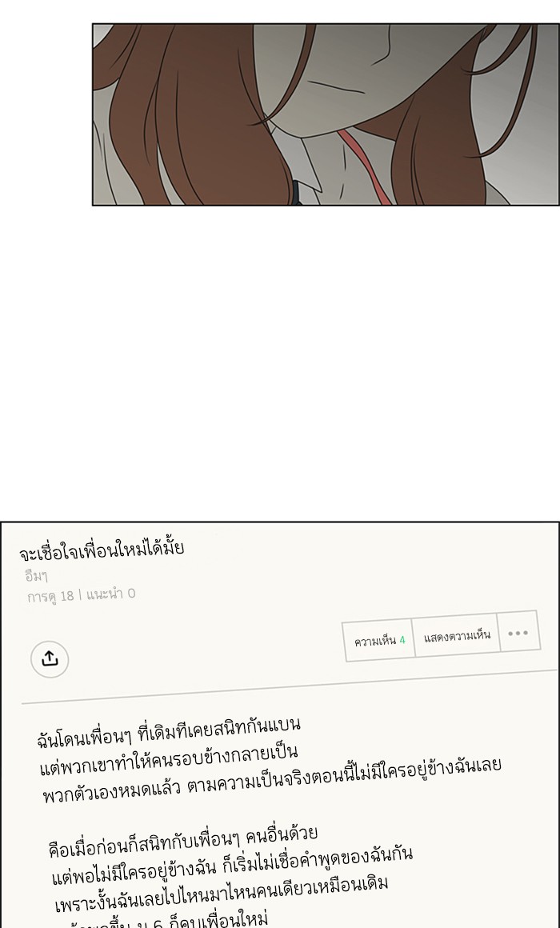Click the circular share icon below the post info

(x=50, y=658)
